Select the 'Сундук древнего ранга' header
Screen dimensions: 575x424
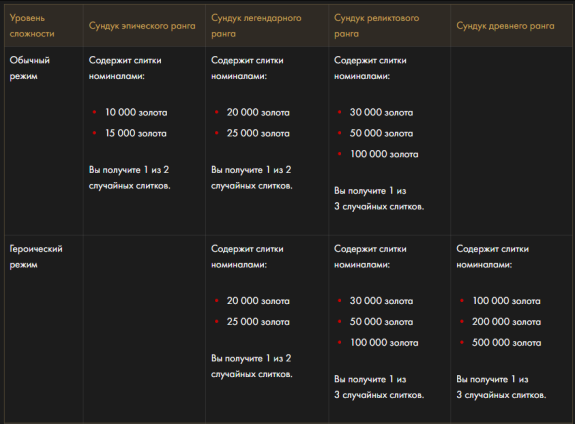(x=505, y=26)
